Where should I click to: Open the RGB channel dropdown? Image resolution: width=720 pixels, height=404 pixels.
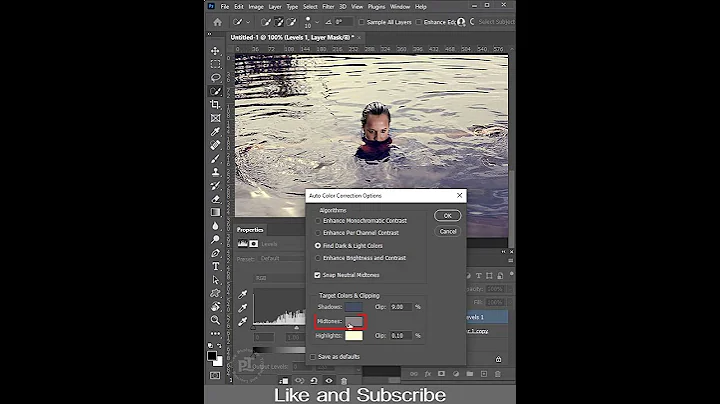279,278
